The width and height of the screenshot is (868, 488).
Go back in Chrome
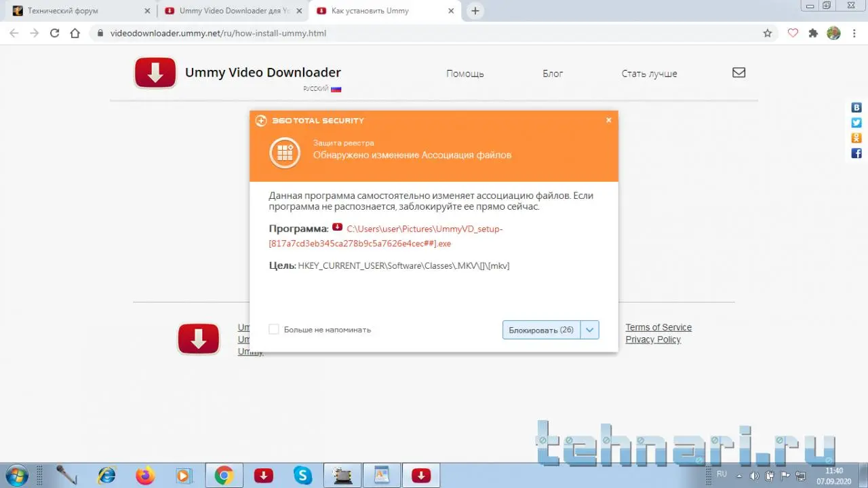click(x=14, y=33)
